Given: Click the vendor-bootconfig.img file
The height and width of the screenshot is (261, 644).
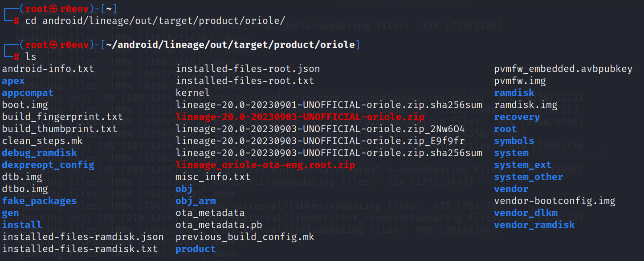Looking at the screenshot, I should coord(554,201).
